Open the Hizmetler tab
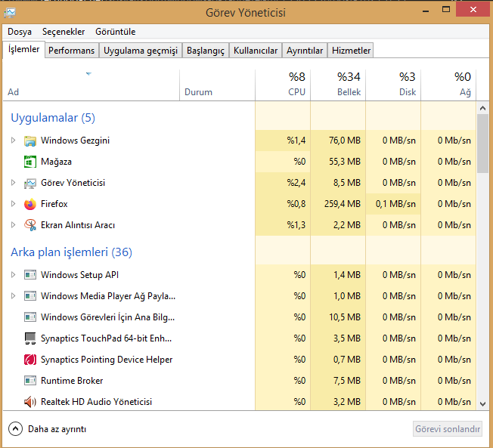 351,51
